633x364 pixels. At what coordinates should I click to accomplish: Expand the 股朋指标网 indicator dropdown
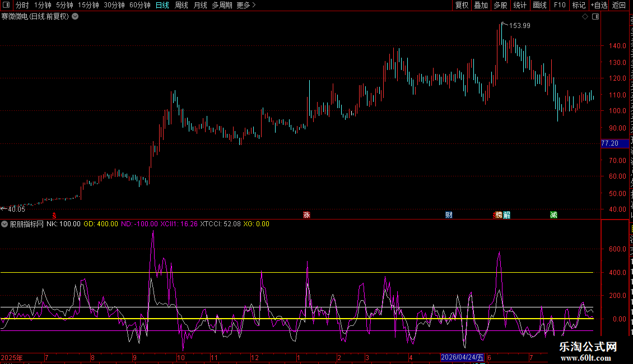pos(4,224)
